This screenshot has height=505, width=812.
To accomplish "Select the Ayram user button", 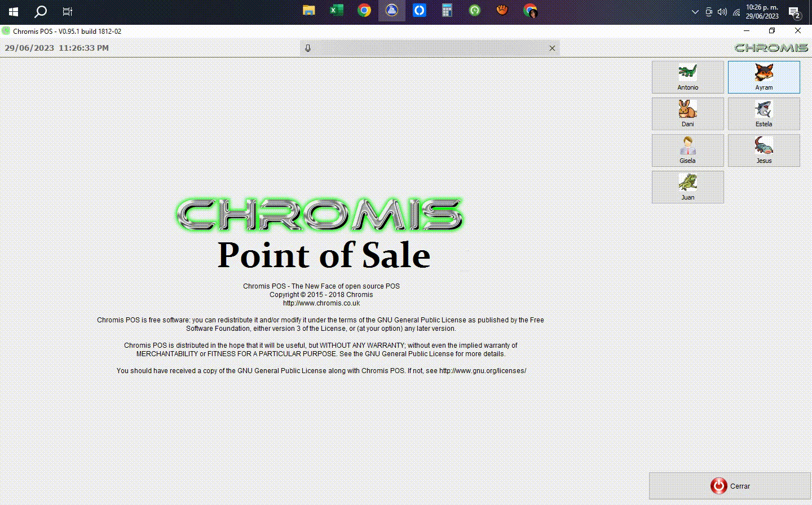I will [764, 77].
